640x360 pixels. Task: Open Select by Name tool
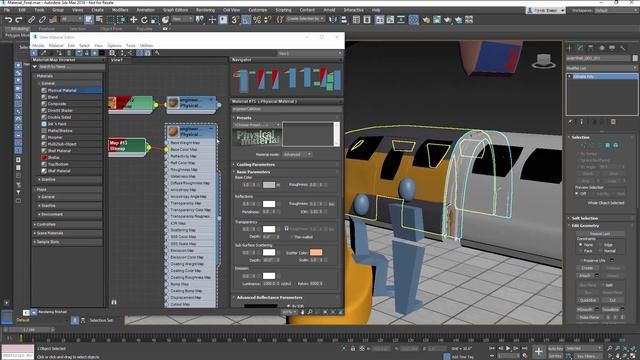[x=99, y=20]
